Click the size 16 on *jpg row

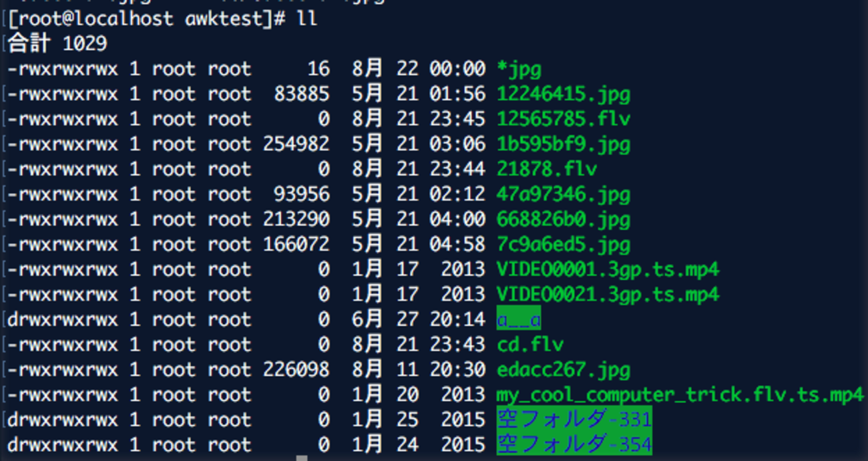pyautogui.click(x=318, y=69)
